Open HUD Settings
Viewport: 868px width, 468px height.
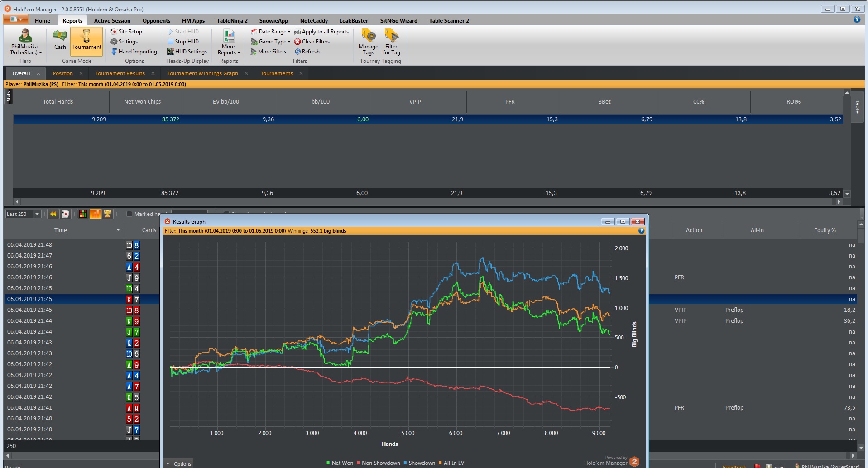point(187,52)
